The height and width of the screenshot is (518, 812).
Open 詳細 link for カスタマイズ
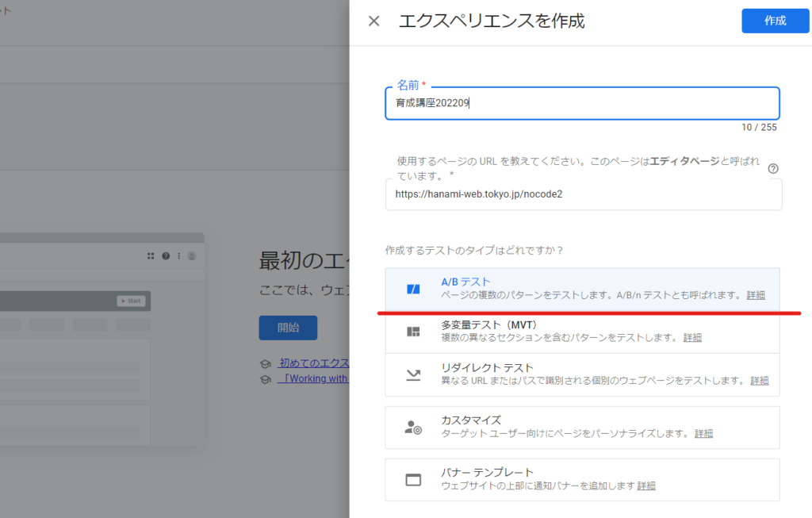pyautogui.click(x=703, y=434)
